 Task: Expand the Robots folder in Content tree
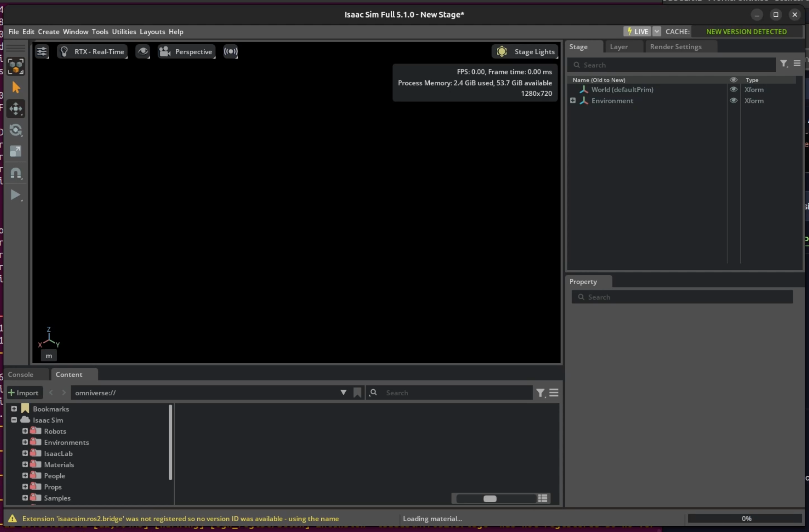[25, 430]
